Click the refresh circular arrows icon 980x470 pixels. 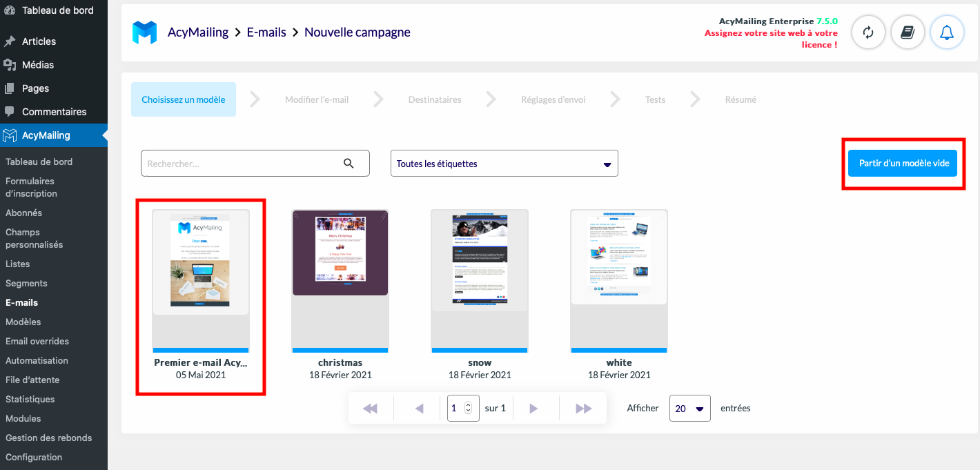[868, 32]
